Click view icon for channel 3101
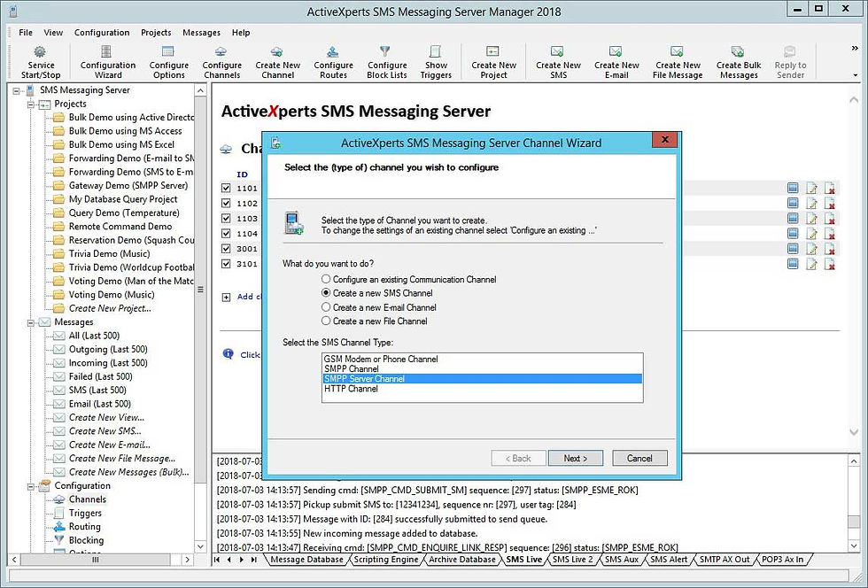This screenshot has height=588, width=868. point(793,264)
